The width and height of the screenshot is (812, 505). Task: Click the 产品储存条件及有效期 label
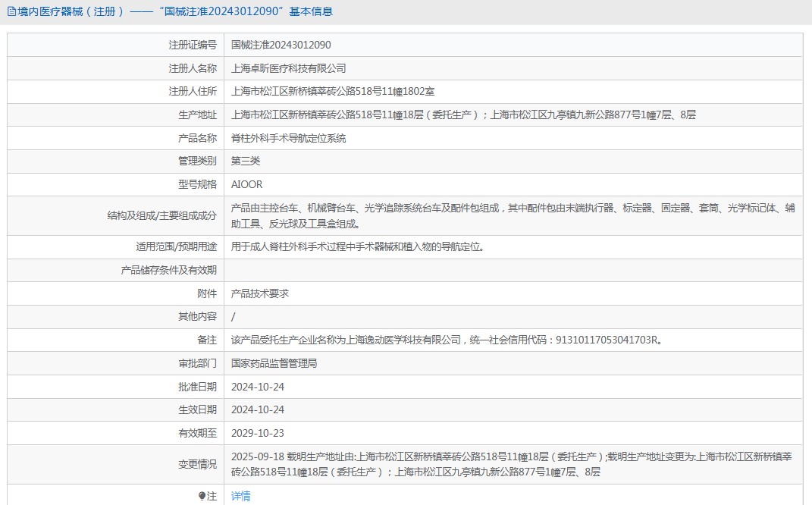pos(169,270)
